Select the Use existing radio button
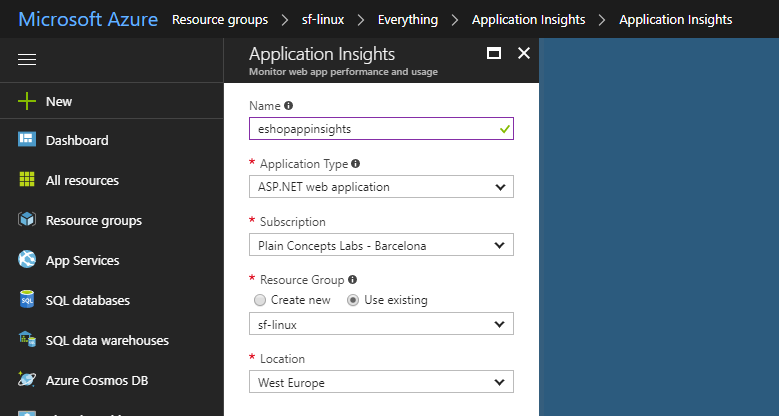 click(352, 300)
